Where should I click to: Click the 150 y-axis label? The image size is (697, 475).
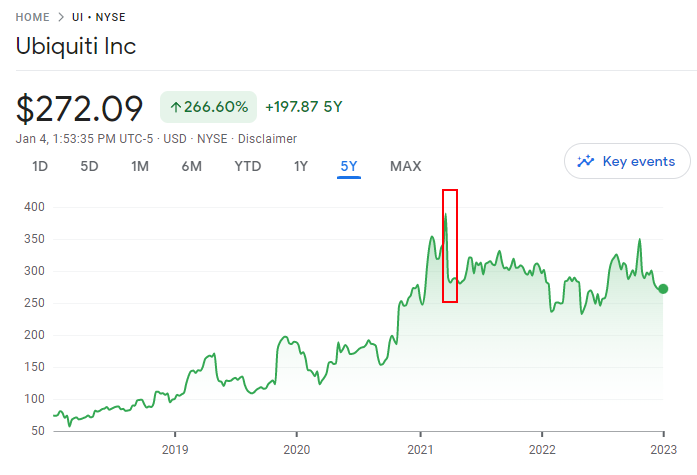click(x=34, y=367)
